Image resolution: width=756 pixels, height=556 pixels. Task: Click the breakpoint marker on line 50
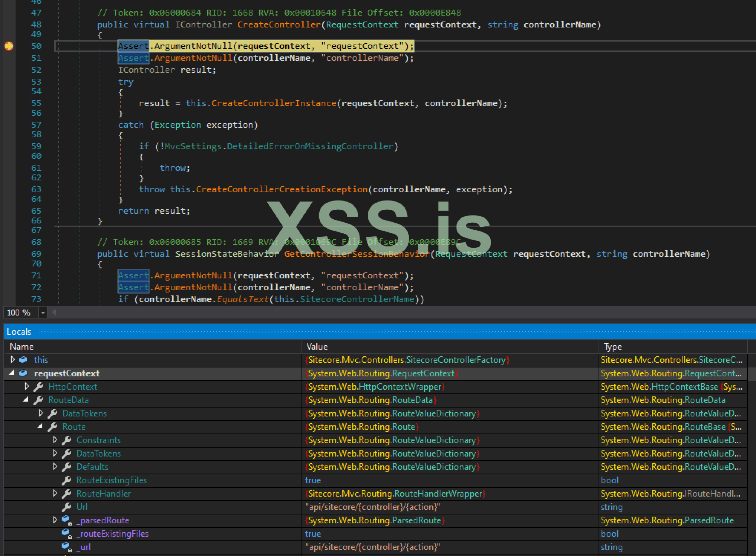coord(9,46)
